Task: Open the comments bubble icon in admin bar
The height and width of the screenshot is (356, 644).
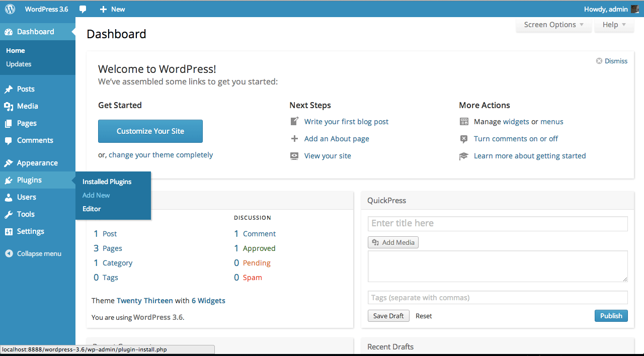Action: click(x=83, y=9)
